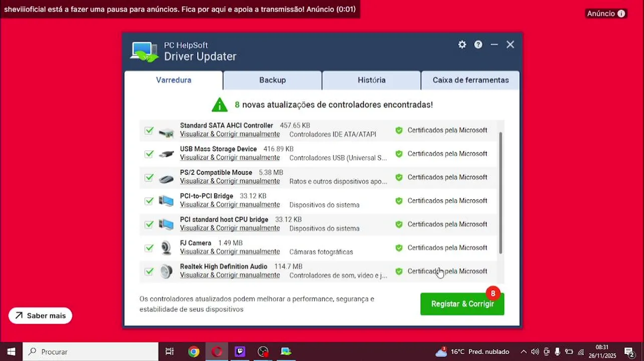The image size is (644, 361).
Task: Open the volume speaker tray icon
Action: pyautogui.click(x=535, y=351)
